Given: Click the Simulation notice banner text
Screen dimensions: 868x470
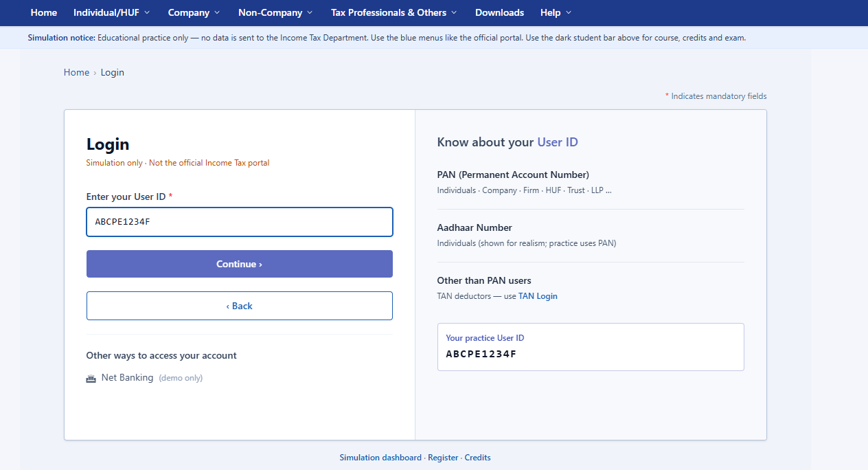Looking at the screenshot, I should 387,38.
